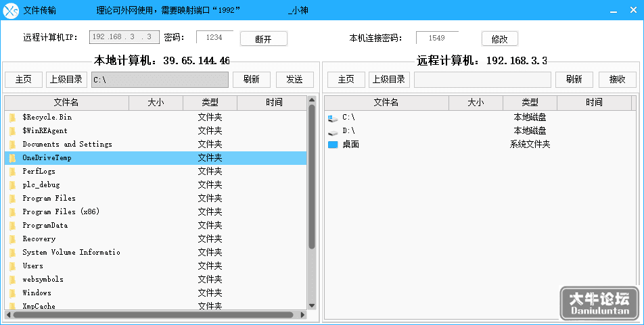The width and height of the screenshot is (644, 325).
Task: Click the Program Files (x86) folder icon
Action: [12, 213]
